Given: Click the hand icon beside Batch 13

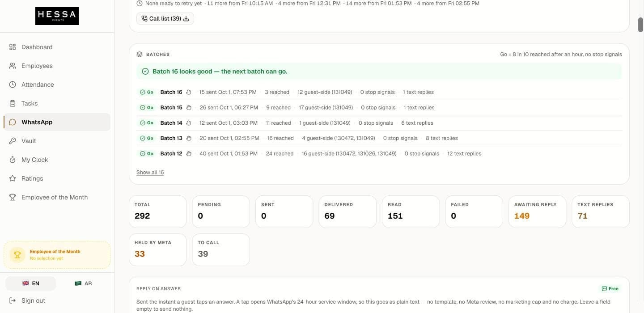Looking at the screenshot, I should (x=189, y=138).
